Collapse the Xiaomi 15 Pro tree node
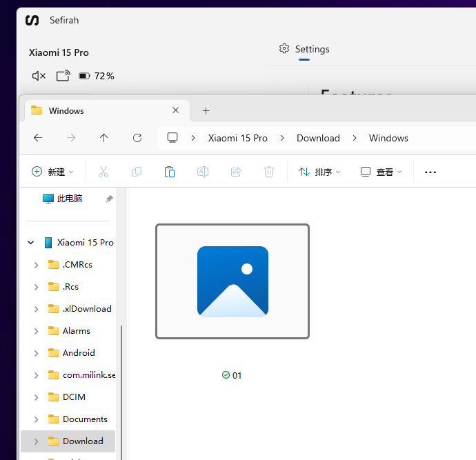Viewport: 476px width, 460px height. 30,243
